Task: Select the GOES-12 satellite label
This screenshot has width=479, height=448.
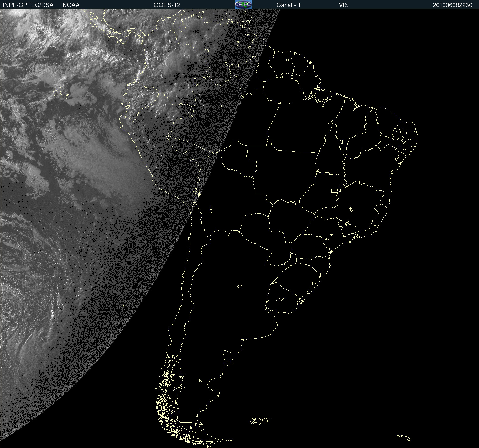Action: pos(167,5)
